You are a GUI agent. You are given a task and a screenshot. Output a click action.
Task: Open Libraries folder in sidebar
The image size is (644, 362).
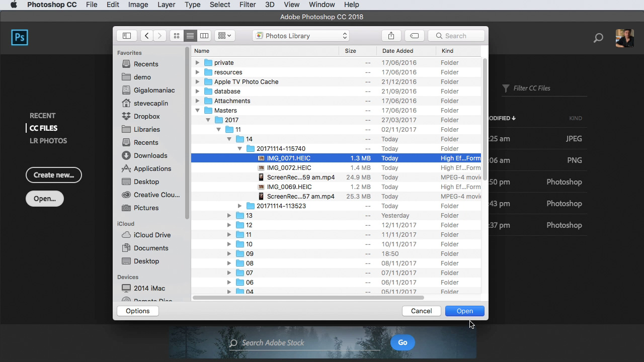[147, 129]
